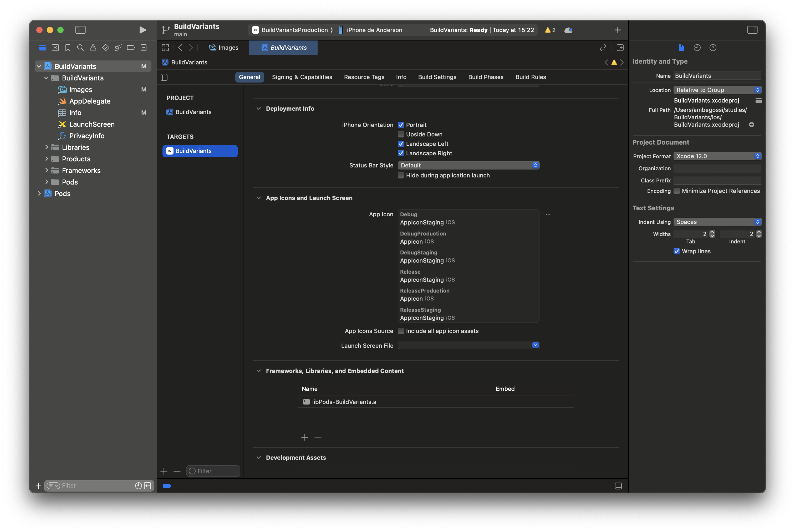Open the Report navigator

tap(144, 48)
